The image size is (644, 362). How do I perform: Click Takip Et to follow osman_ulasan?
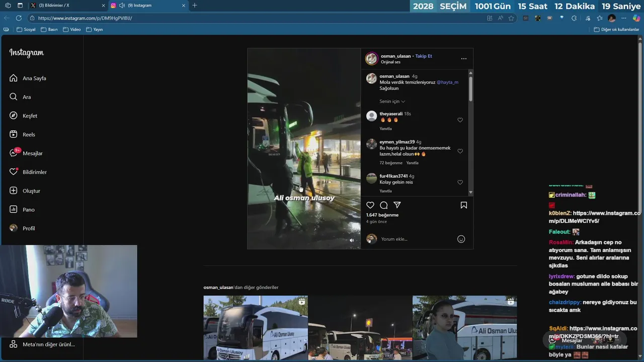pyautogui.click(x=424, y=56)
